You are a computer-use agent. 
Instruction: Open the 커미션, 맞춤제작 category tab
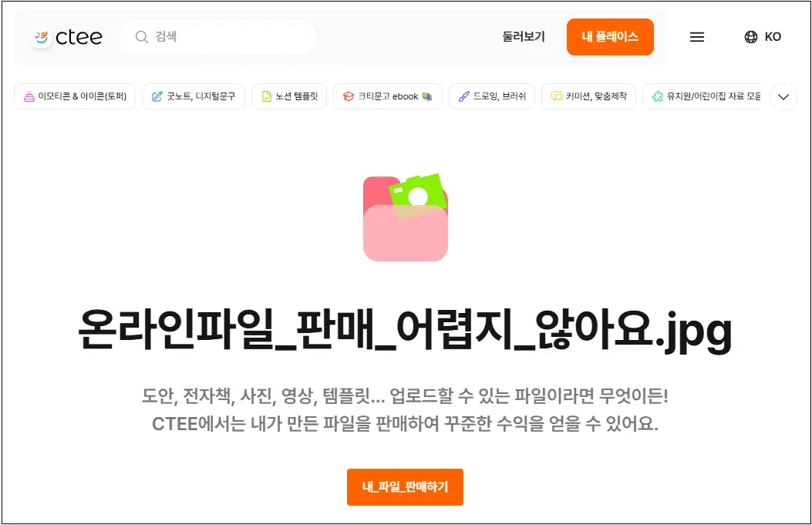click(589, 96)
